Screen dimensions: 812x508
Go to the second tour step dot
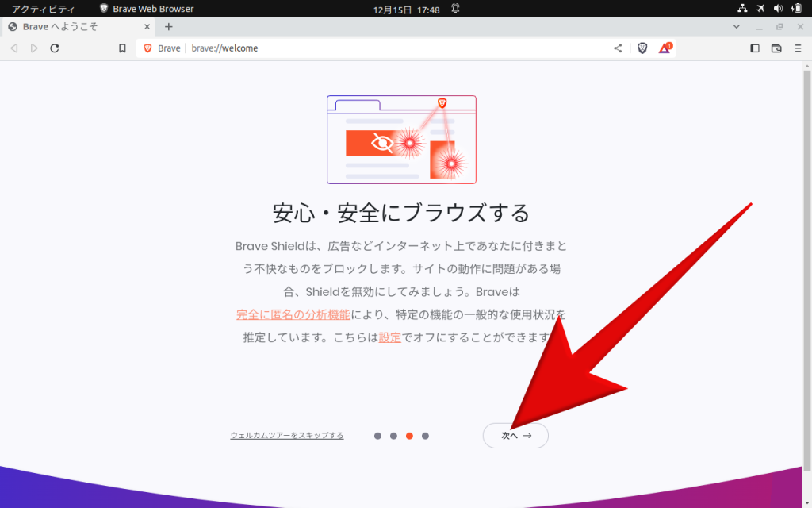point(393,436)
